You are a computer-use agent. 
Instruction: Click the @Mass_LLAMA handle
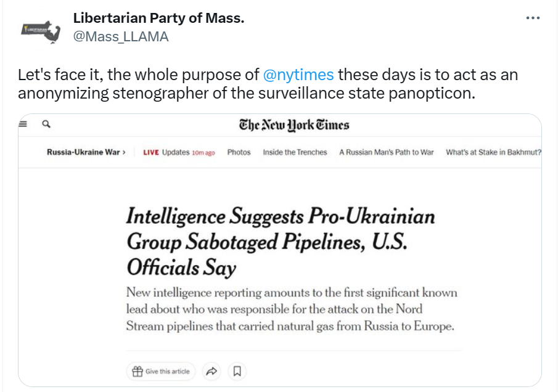pos(121,36)
